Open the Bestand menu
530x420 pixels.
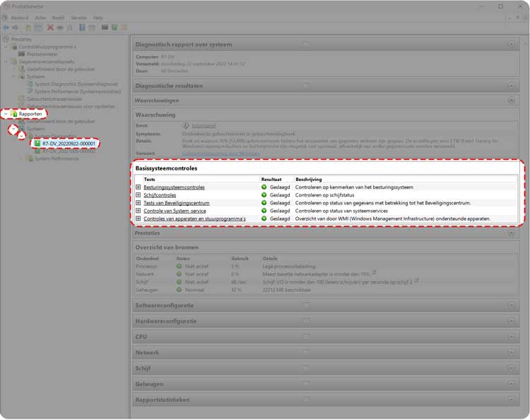click(19, 17)
